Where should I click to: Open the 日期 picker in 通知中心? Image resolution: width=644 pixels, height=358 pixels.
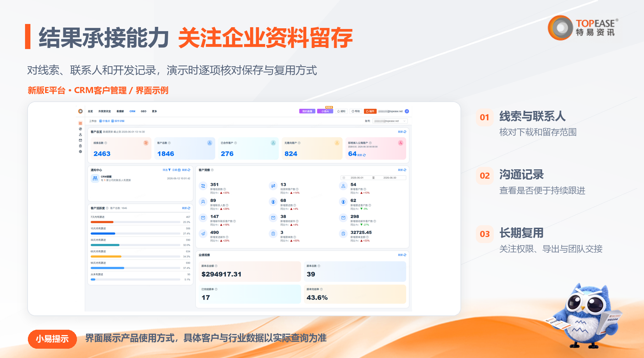[x=176, y=170]
